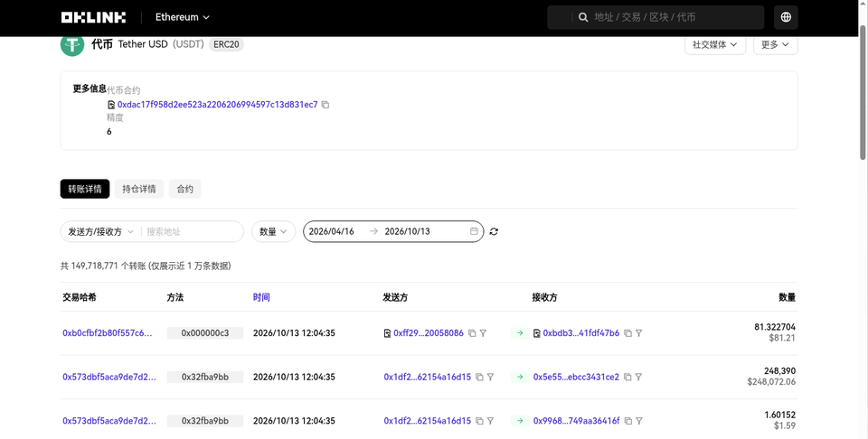Click dollar value $248,072.06
This screenshot has height=439, width=868.
pyautogui.click(x=771, y=381)
